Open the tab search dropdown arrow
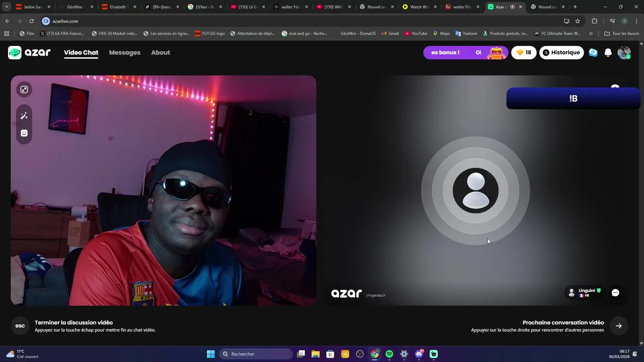This screenshot has height=362, width=644. [7, 7]
